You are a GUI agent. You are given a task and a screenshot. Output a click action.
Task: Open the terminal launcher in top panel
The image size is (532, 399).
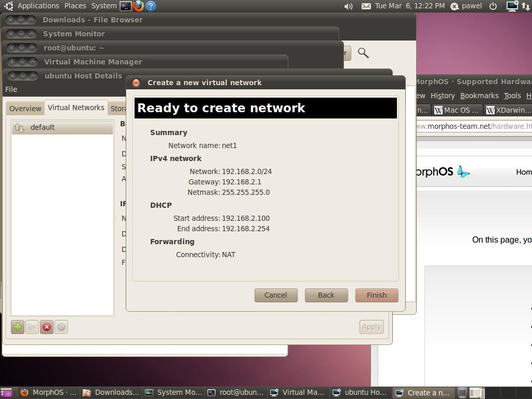(x=125, y=6)
